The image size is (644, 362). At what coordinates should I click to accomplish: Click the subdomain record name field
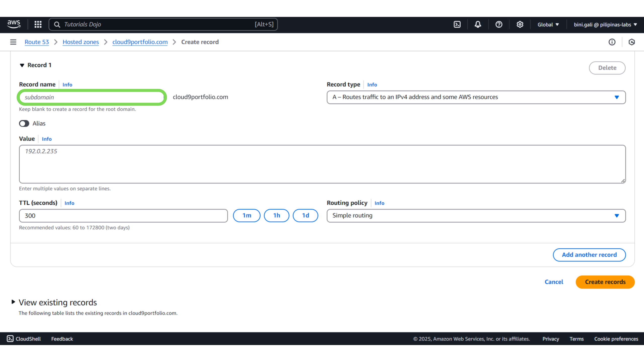(x=92, y=97)
